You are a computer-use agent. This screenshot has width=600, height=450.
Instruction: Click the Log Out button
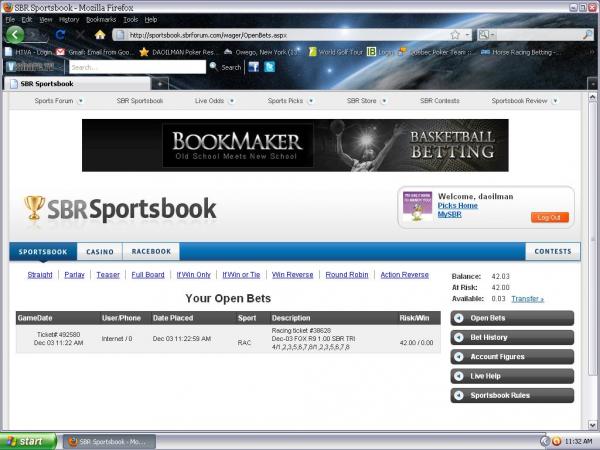[550, 217]
